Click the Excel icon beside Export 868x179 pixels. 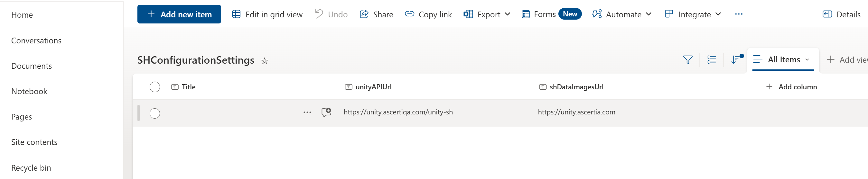468,14
